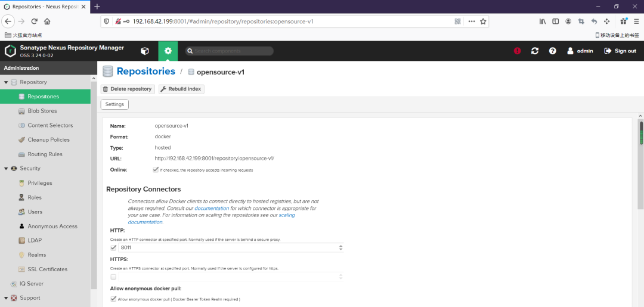Open the scaling documentation link
Viewport: 644px width, 307px height.
pos(287,215)
